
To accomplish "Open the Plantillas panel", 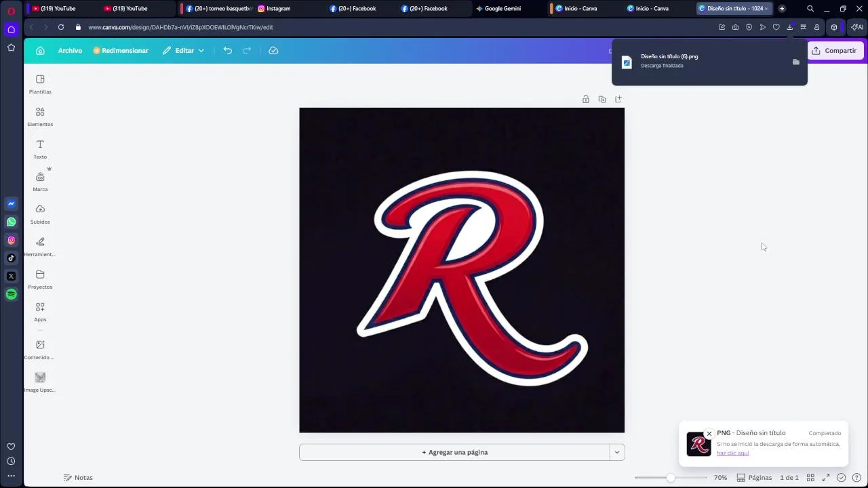I will point(40,84).
